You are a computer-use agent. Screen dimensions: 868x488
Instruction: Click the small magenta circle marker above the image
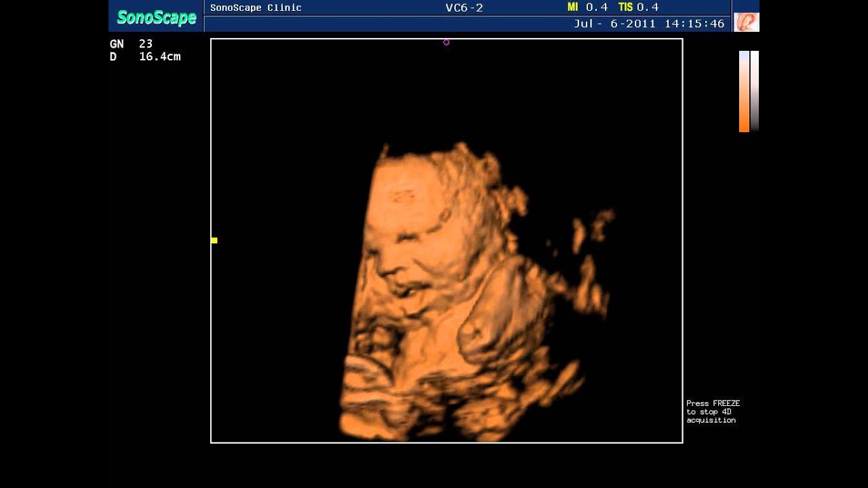point(446,42)
